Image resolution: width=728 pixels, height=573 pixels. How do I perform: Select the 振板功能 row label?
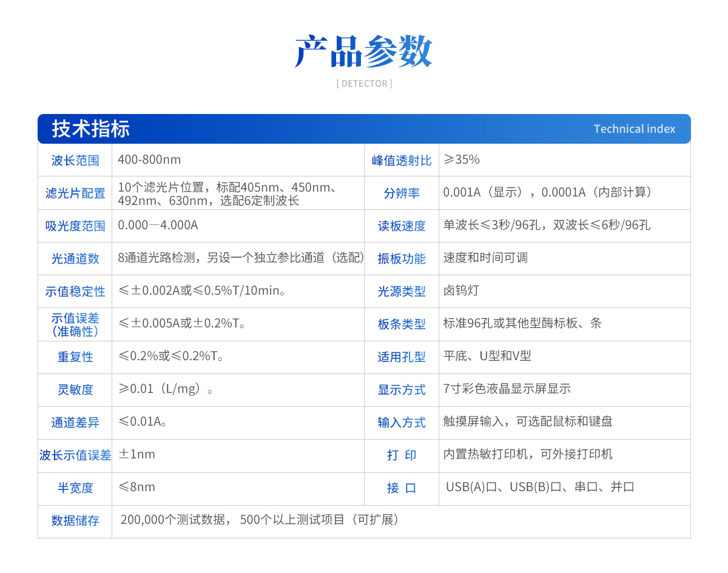tap(402, 259)
